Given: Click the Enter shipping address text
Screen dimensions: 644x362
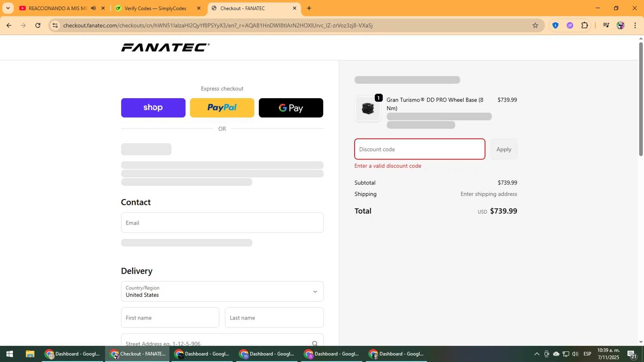Looking at the screenshot, I should tap(489, 194).
